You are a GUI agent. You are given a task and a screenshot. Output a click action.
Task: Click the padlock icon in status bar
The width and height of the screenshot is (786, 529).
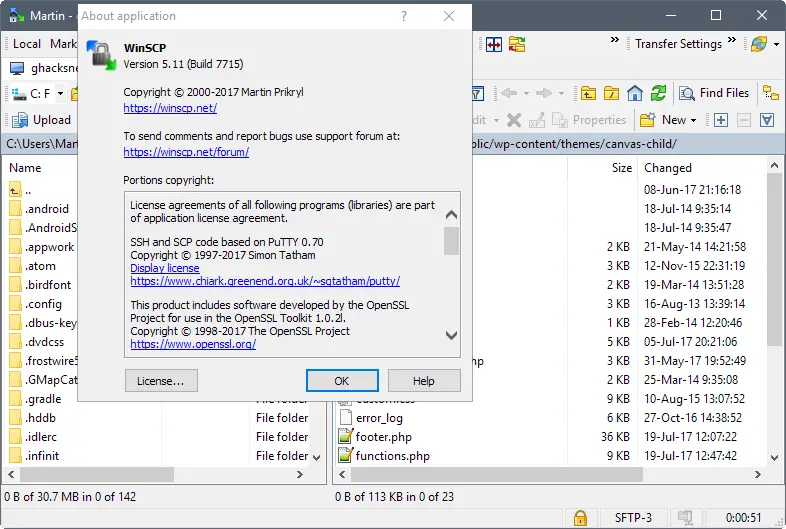(580, 517)
